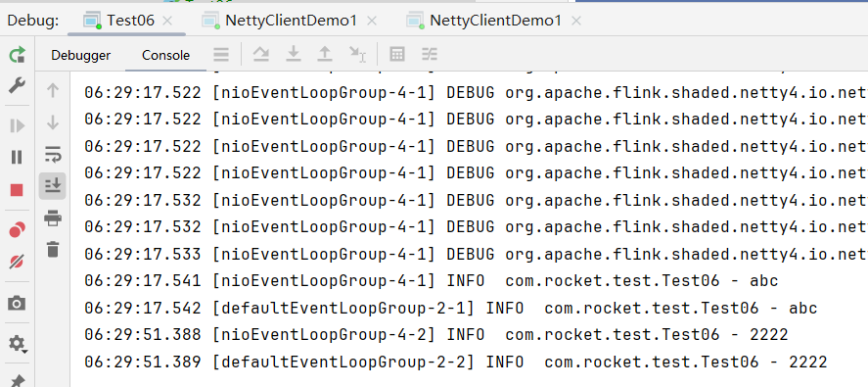Show execution point lines icon

[221, 54]
